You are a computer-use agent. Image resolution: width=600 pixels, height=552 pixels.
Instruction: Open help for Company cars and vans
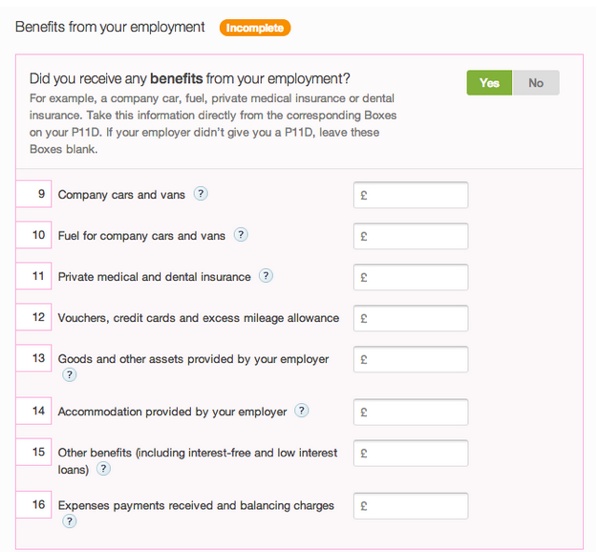[x=200, y=194]
